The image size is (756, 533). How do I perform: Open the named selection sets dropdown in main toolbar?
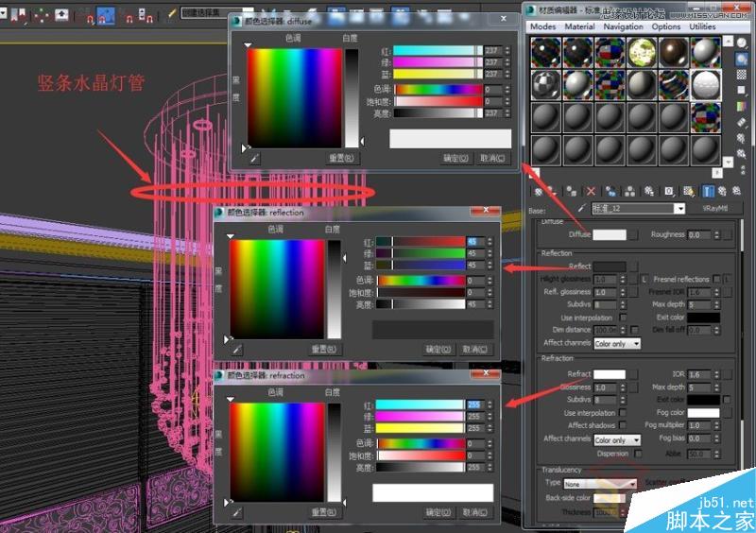click(249, 12)
